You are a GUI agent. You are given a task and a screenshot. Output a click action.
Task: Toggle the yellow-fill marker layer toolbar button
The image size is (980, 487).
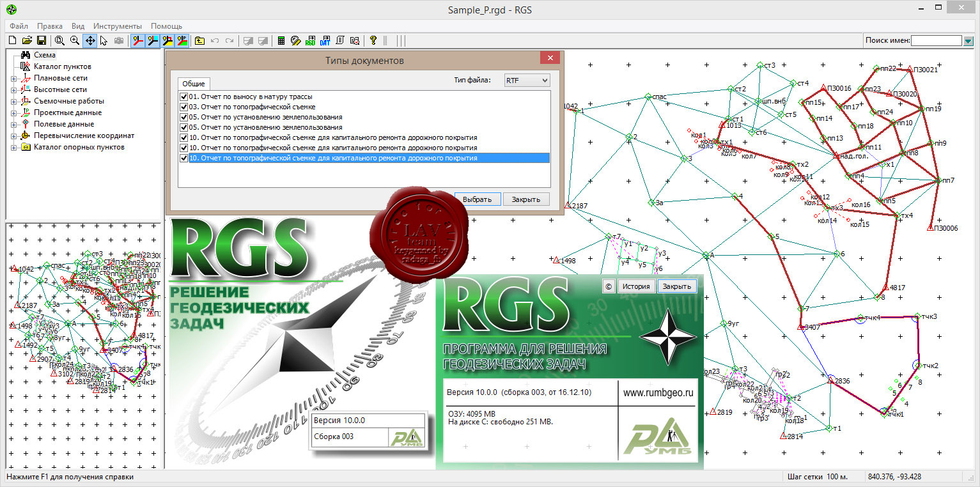tap(167, 41)
